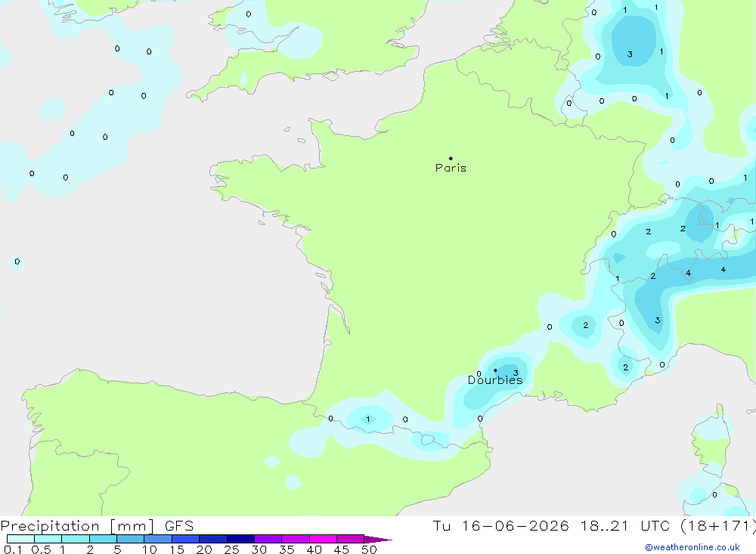This screenshot has height=554, width=756.
Task: Click the value 0 on the coast south of Dourbies
Action: [480, 419]
